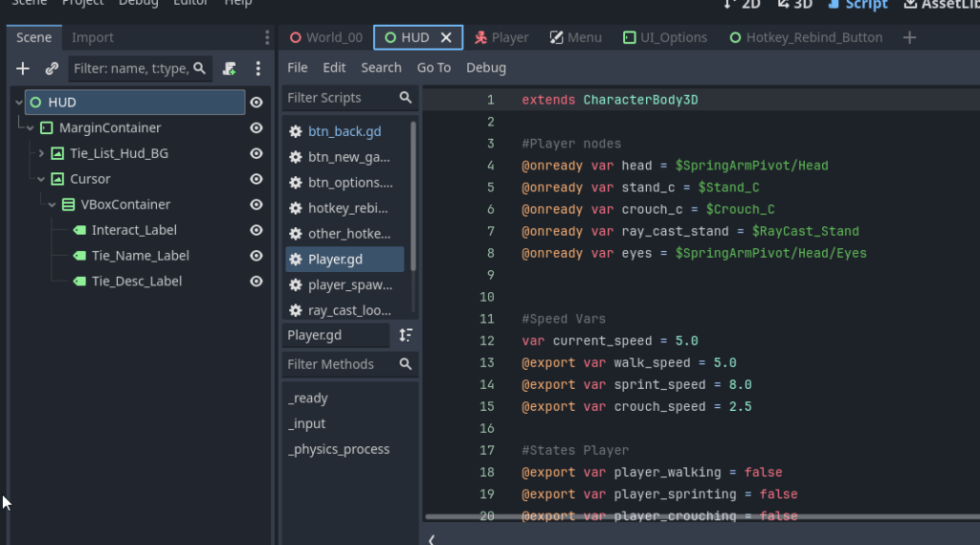Click the script list vertical scrollbar
Image resolution: width=980 pixels, height=545 pixels.
tap(413, 192)
